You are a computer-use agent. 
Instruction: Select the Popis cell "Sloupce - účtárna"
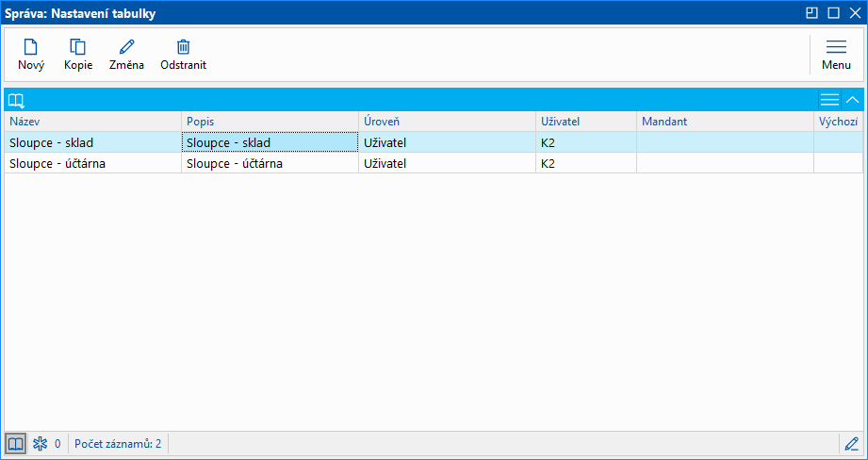(x=270, y=163)
